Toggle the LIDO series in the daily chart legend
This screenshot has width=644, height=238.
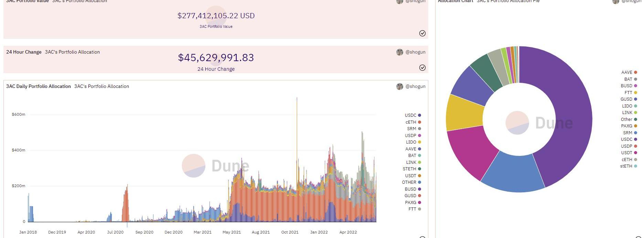tap(414, 142)
